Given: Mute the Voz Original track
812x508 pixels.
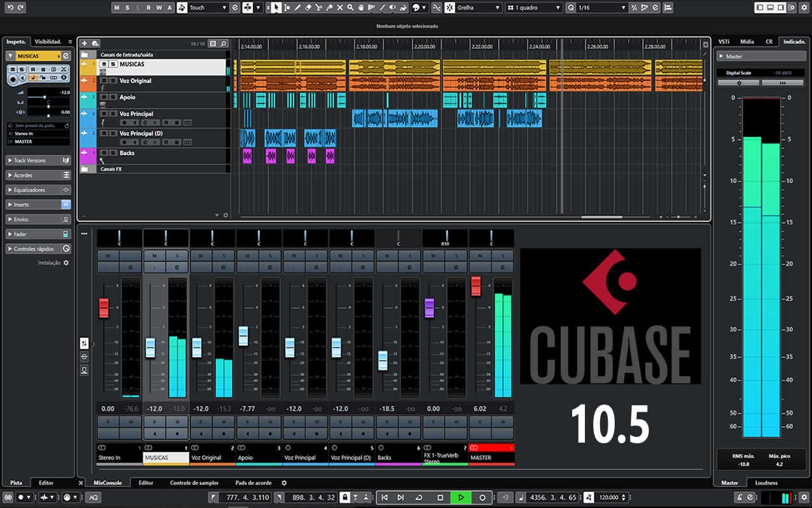Looking at the screenshot, I should (x=105, y=81).
